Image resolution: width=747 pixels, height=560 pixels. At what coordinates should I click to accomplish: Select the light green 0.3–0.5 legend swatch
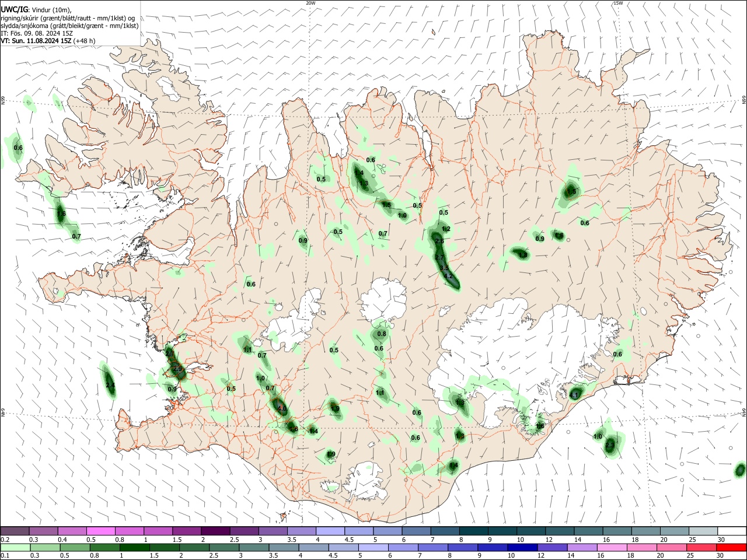point(45,548)
